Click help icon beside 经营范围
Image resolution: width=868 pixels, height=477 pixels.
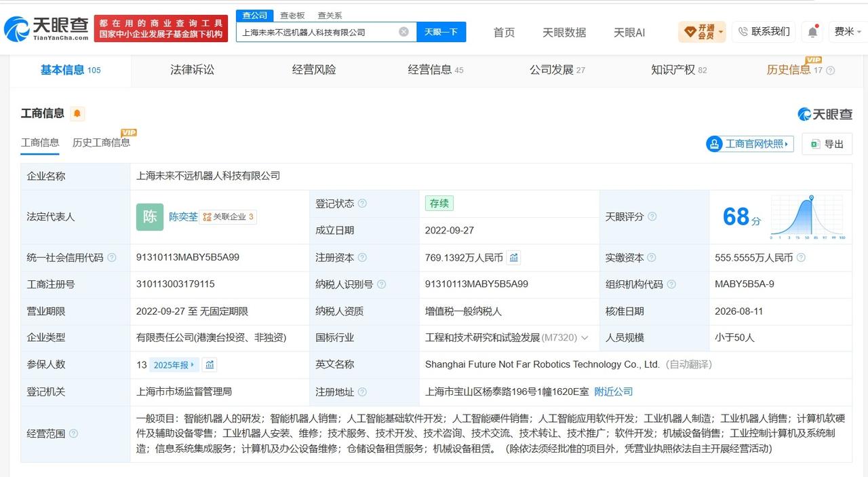(73, 434)
